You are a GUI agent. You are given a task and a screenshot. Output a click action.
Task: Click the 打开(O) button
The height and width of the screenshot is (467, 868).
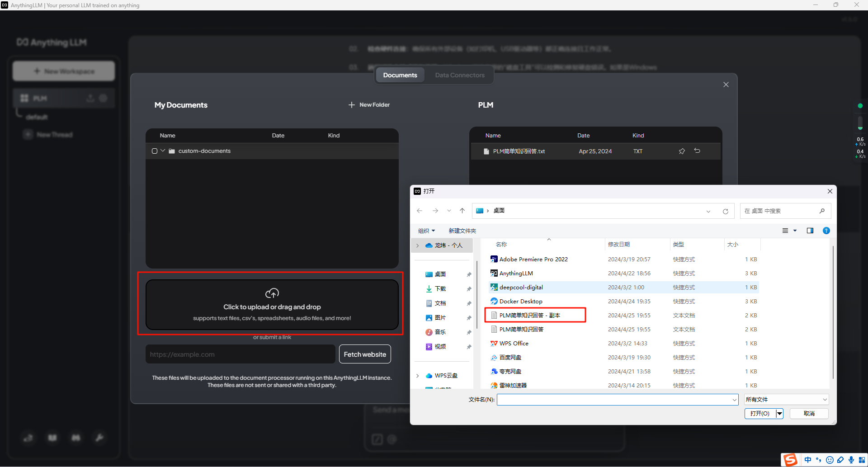[760, 414]
